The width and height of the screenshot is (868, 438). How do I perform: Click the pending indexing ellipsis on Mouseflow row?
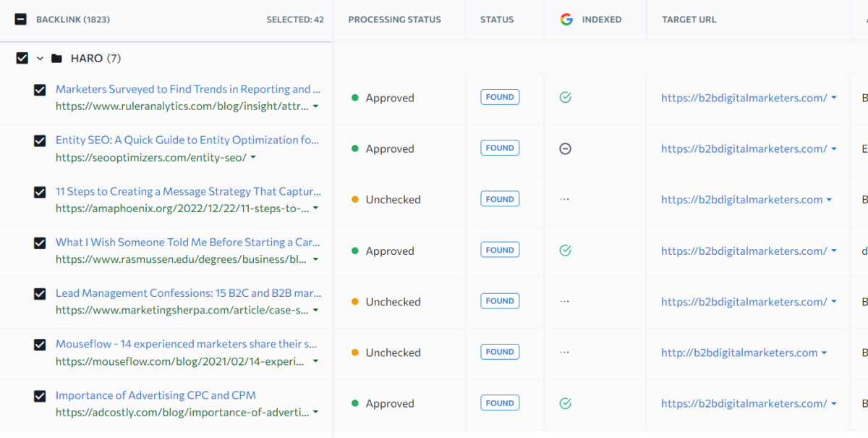[x=566, y=352]
